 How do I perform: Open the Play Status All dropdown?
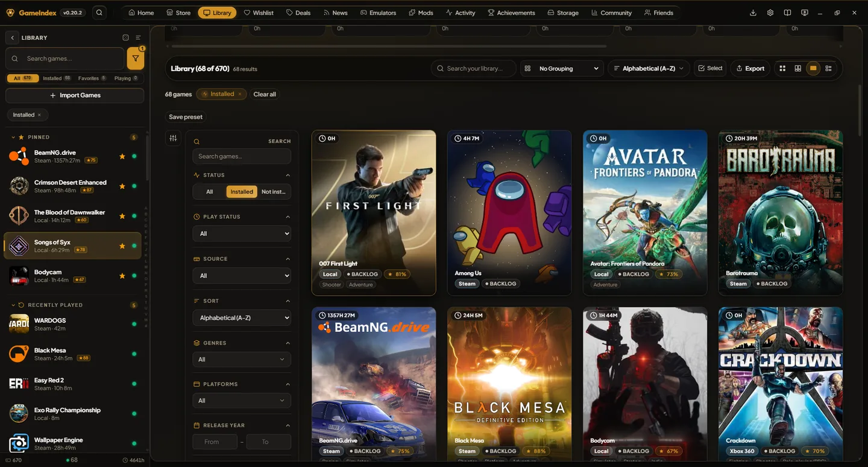point(242,233)
